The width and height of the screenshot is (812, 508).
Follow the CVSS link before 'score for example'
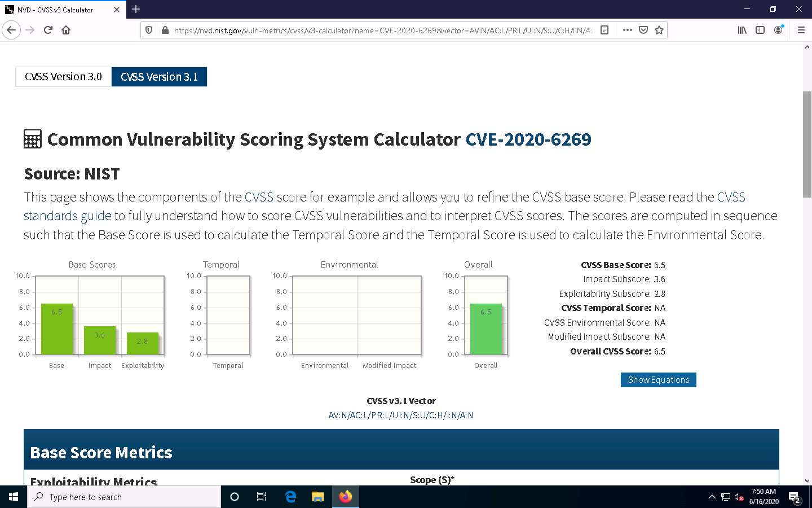(259, 197)
